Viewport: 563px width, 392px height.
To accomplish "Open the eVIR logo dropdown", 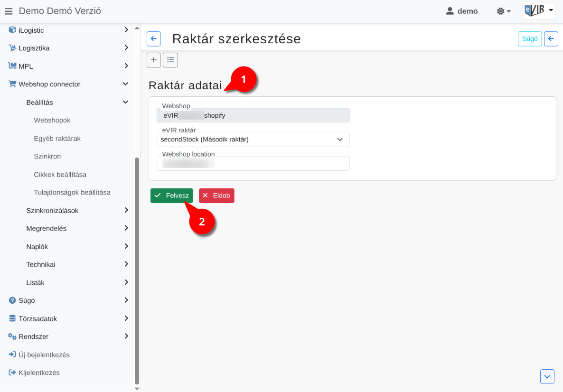I will click(539, 11).
